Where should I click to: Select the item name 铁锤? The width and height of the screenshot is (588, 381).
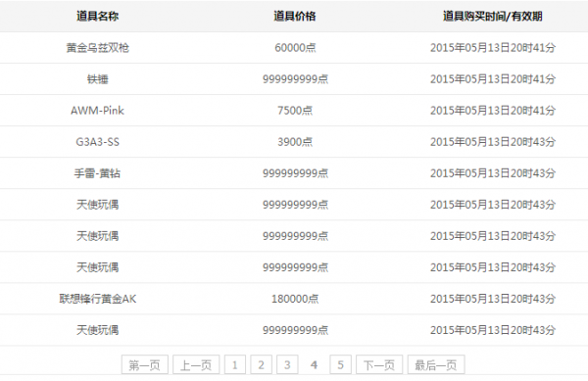coord(97,79)
